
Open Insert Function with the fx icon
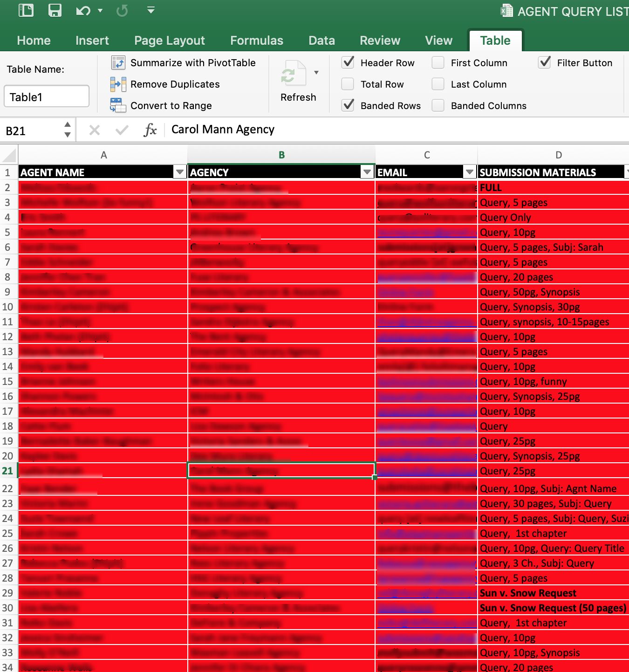point(150,130)
